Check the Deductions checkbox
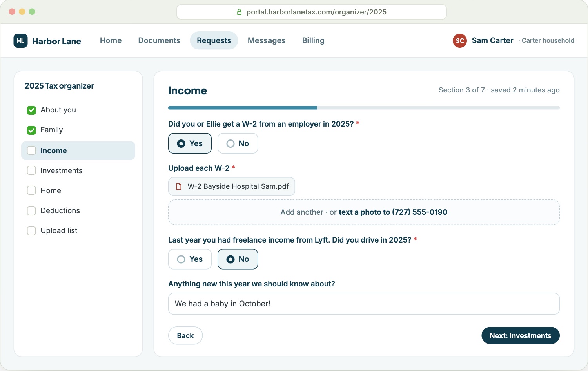 pos(31,211)
